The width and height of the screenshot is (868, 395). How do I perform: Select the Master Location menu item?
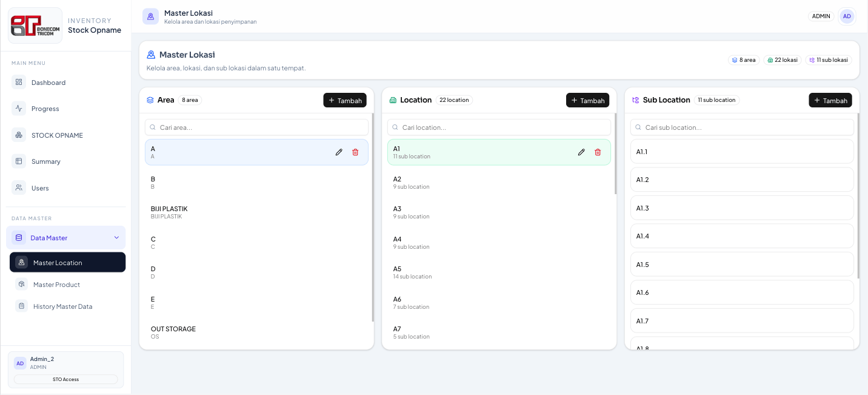coord(68,263)
